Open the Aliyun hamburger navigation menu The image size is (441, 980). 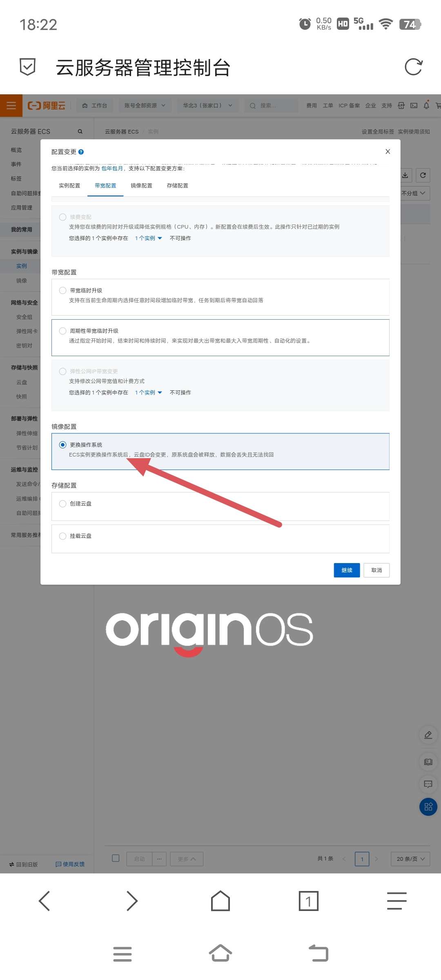click(11, 106)
